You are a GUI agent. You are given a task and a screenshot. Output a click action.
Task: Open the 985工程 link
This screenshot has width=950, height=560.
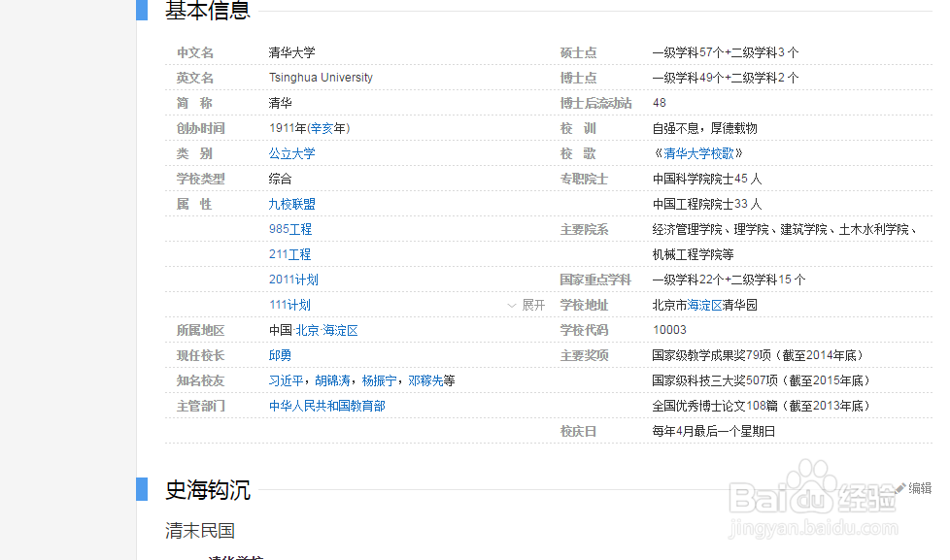pyautogui.click(x=290, y=229)
